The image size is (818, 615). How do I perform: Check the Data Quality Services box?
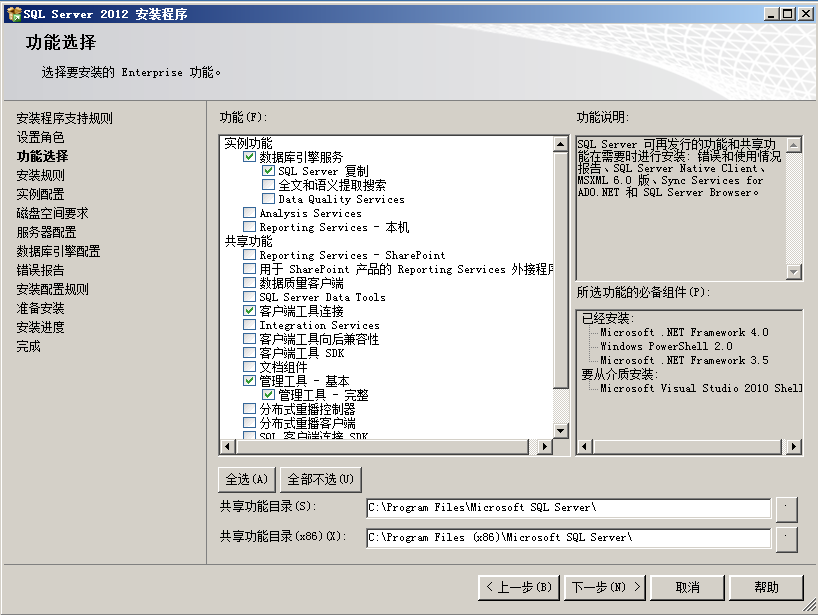pos(268,199)
